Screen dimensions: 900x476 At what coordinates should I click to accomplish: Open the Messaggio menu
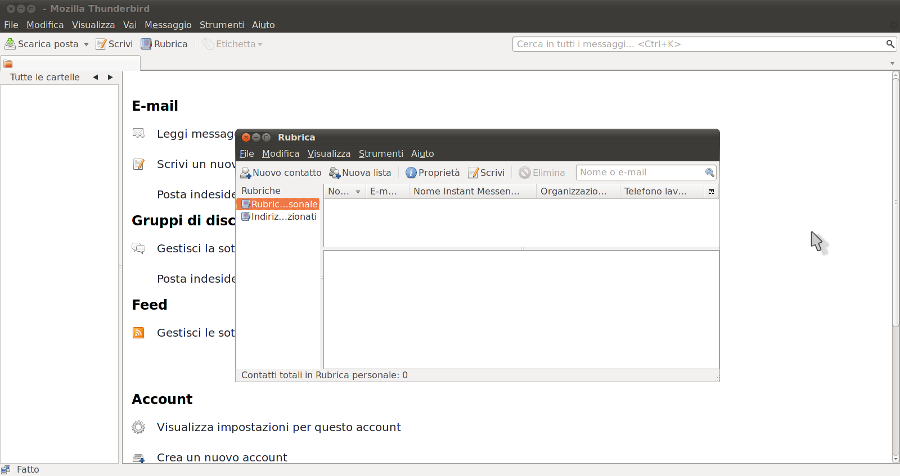click(x=168, y=25)
